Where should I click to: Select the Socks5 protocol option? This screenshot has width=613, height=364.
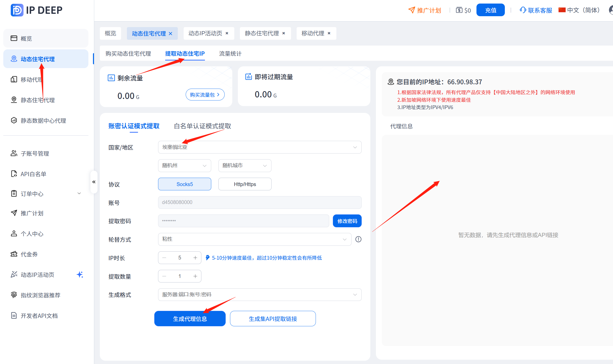point(184,184)
